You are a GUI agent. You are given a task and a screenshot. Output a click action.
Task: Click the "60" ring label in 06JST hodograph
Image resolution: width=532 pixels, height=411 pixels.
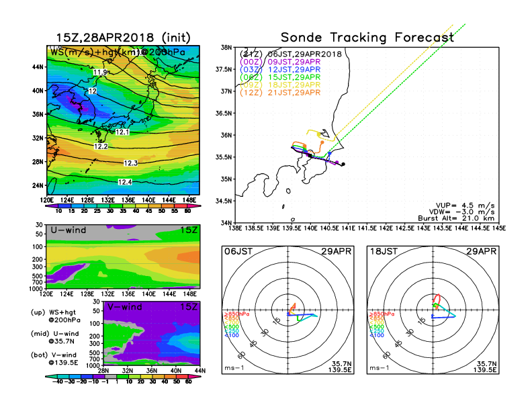click(x=242, y=355)
